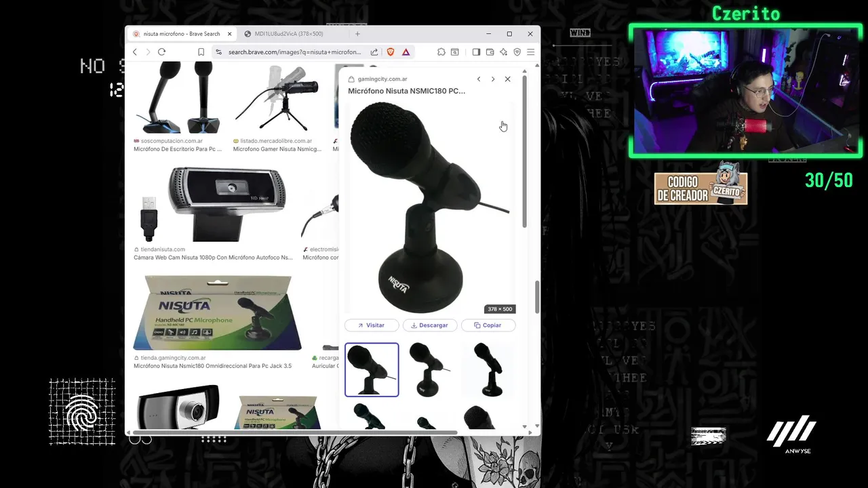Select the third related microphone thumbnail
Screen dimensions: 868x488
488,369
